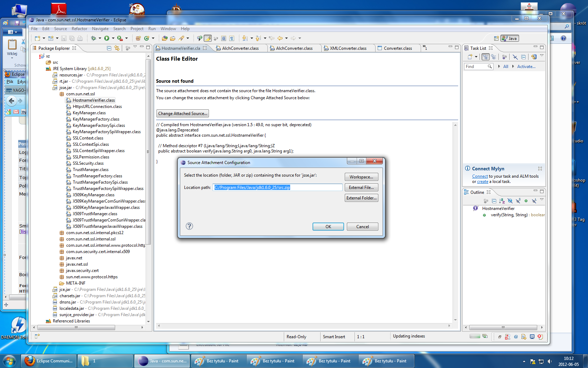Click the Open Perspective icon
The height and width of the screenshot is (368, 588).
[496, 39]
